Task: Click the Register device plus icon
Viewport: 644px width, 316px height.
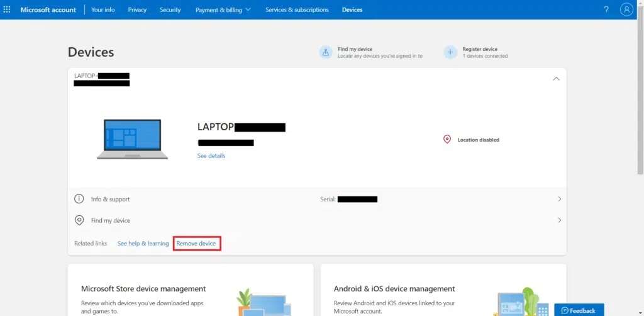Action: (x=450, y=52)
